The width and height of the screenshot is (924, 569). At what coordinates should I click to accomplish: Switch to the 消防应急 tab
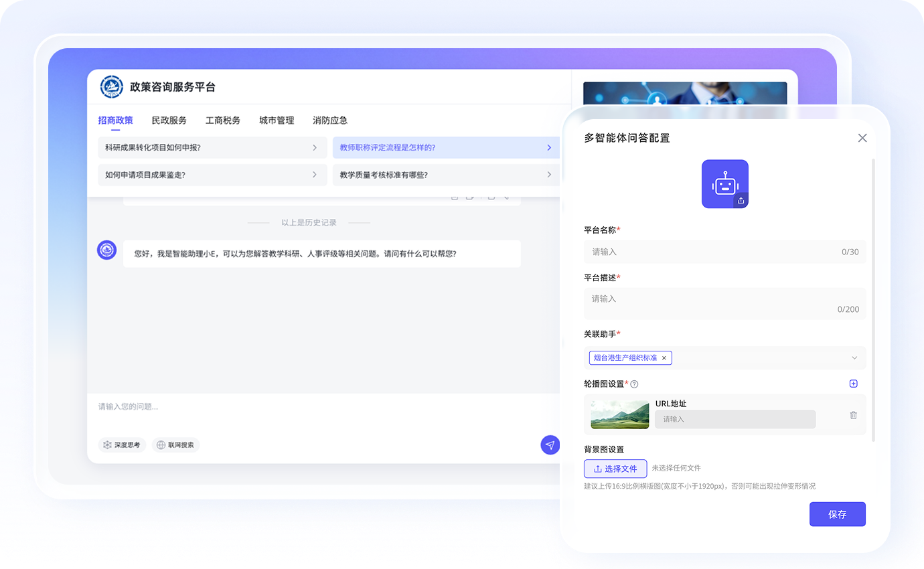(330, 120)
